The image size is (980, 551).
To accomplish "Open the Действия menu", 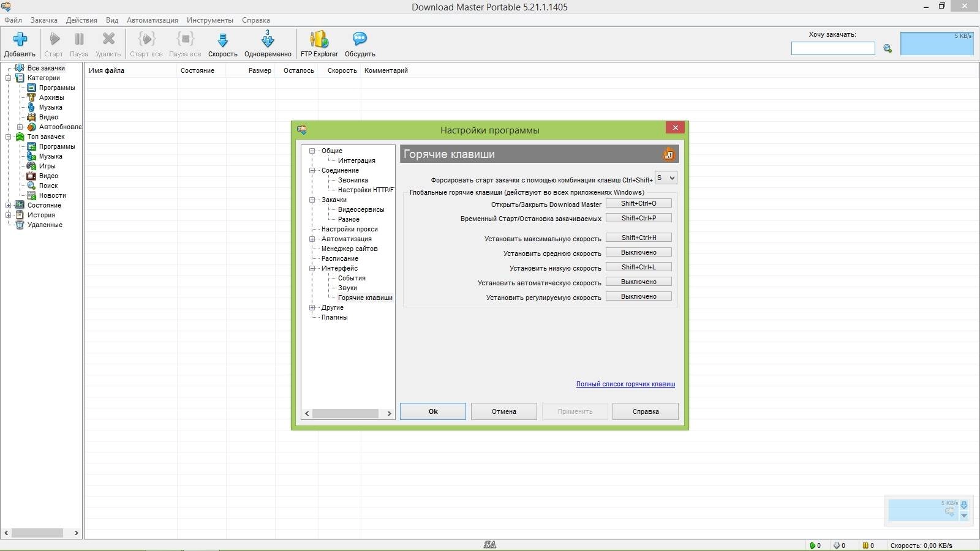I will [x=81, y=20].
